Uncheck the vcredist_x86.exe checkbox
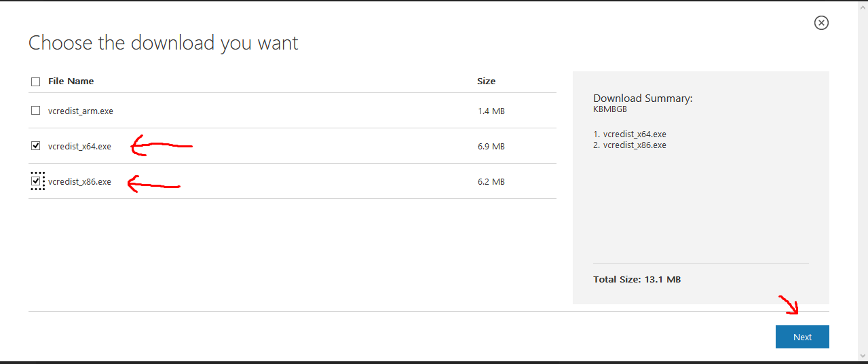This screenshot has height=364, width=868. point(36,181)
